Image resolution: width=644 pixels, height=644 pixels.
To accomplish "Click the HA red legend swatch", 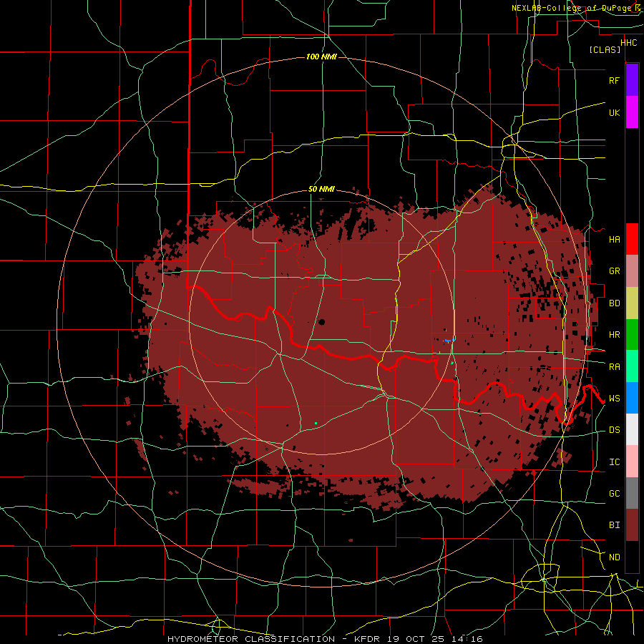I will click(632, 239).
